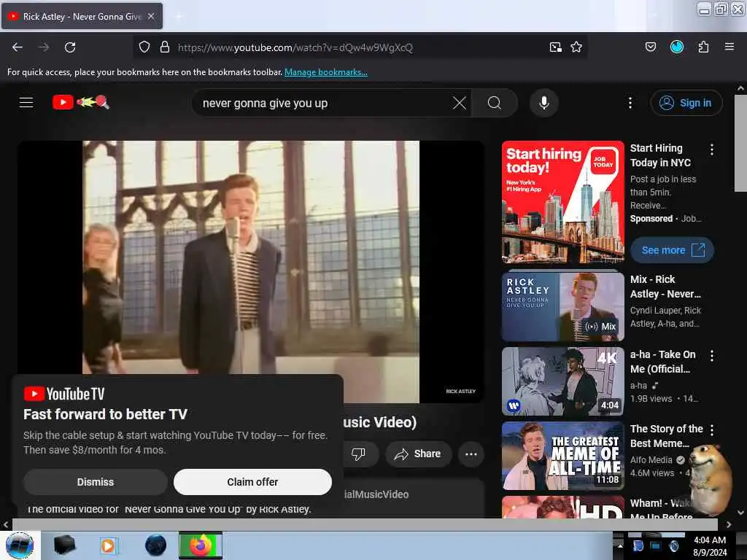The height and width of the screenshot is (560, 747).
Task: Close the Rick Astley tab
Action: tap(151, 16)
